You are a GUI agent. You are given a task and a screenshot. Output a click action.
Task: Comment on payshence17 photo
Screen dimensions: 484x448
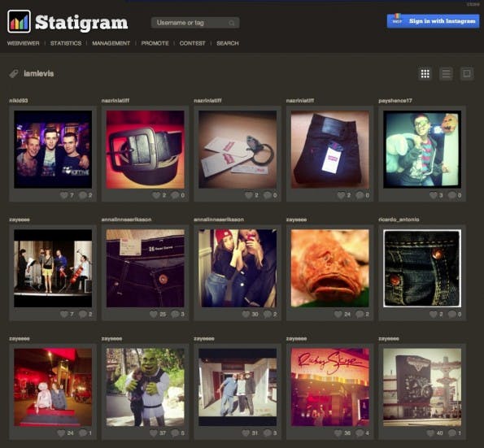tap(452, 195)
